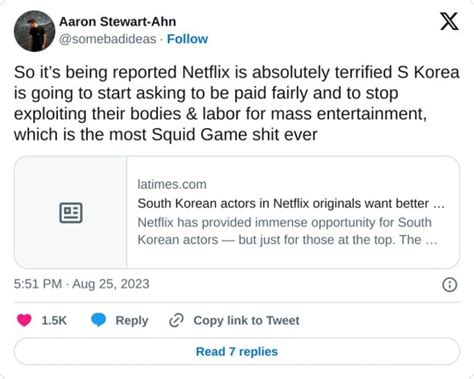Click the tweet body text
474x379 pixels.
point(237,103)
